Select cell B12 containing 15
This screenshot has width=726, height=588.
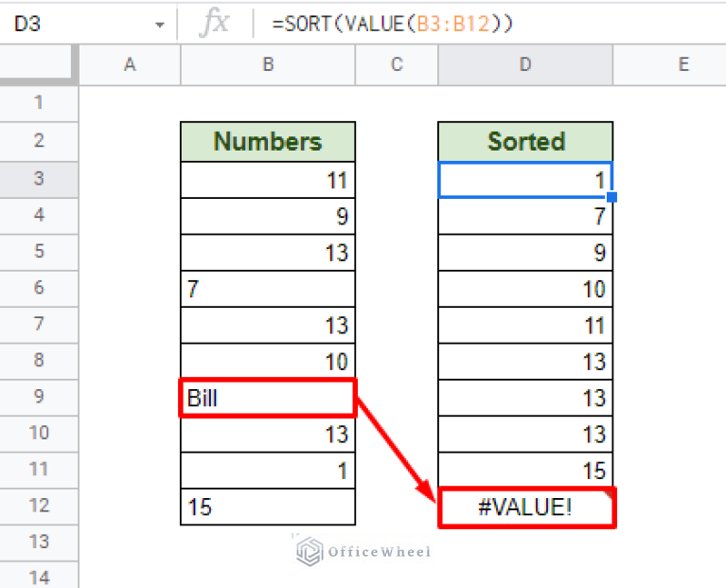[x=268, y=507]
